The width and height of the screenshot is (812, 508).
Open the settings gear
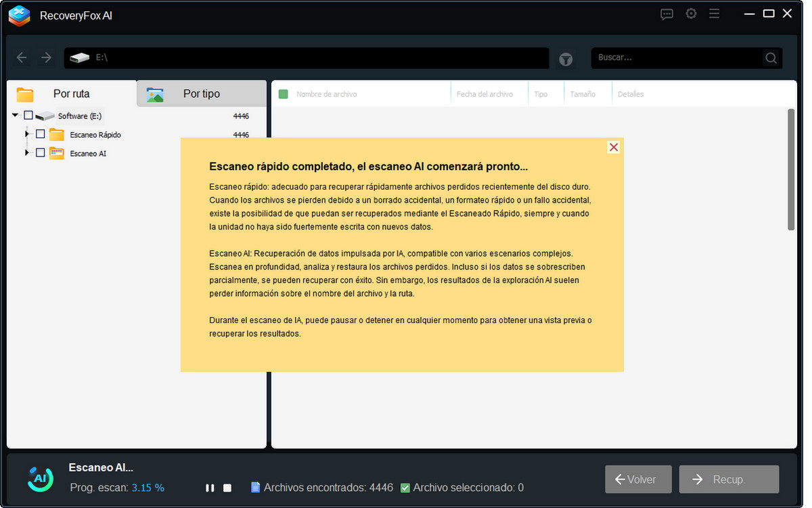point(691,14)
